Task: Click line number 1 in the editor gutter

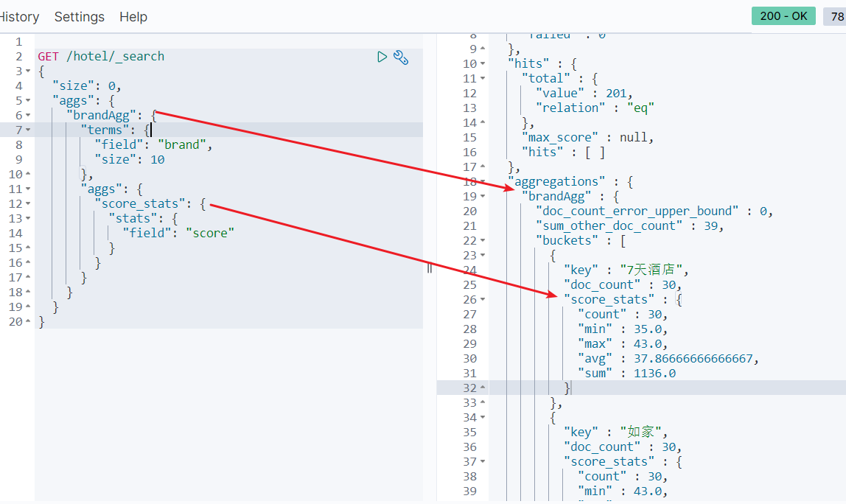Action: pos(19,41)
